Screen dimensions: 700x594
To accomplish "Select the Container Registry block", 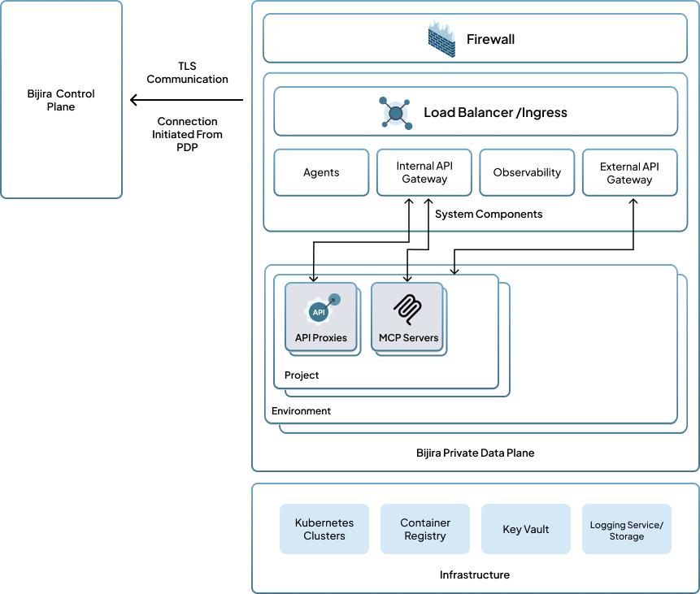I will 425,529.
